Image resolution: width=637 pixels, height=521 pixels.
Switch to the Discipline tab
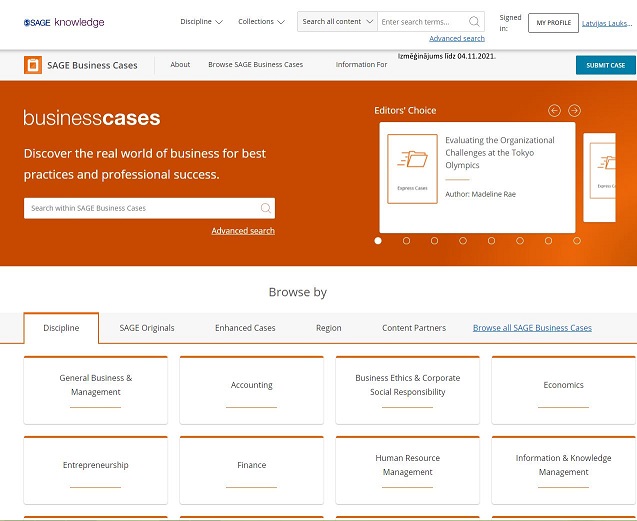pyautogui.click(x=61, y=328)
